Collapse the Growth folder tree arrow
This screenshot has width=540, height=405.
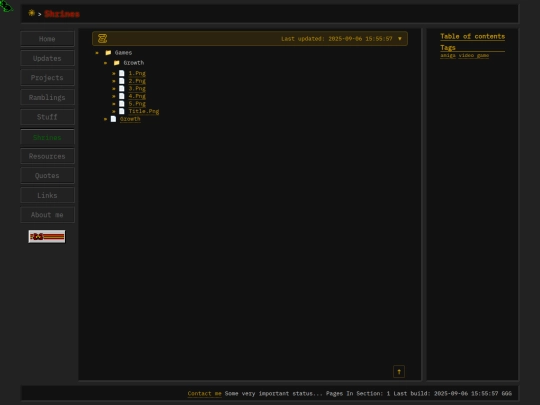tap(106, 63)
